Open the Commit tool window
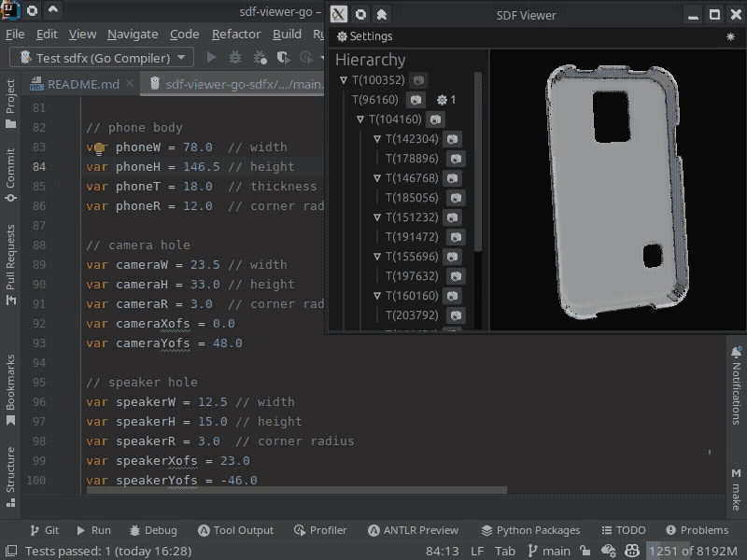This screenshot has width=747, height=560. (10, 175)
